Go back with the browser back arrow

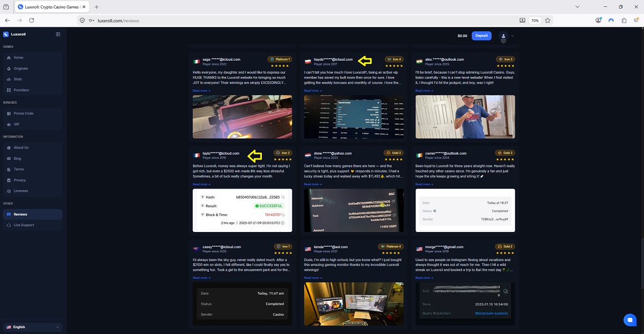click(x=8, y=20)
